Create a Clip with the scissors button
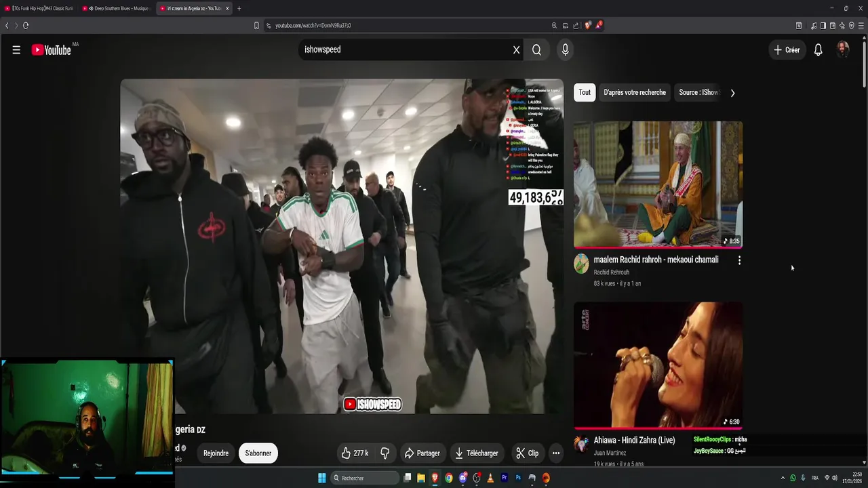868x488 pixels. click(x=527, y=453)
